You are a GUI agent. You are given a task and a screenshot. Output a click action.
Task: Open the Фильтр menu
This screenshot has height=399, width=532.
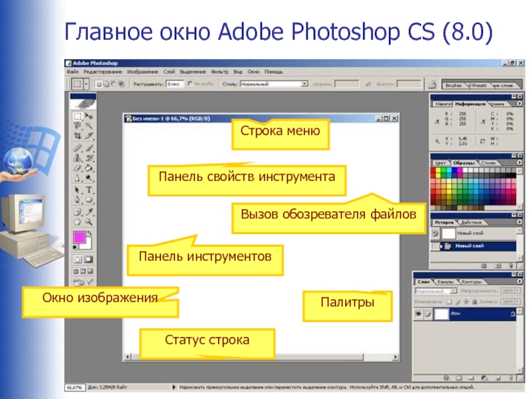tap(219, 72)
